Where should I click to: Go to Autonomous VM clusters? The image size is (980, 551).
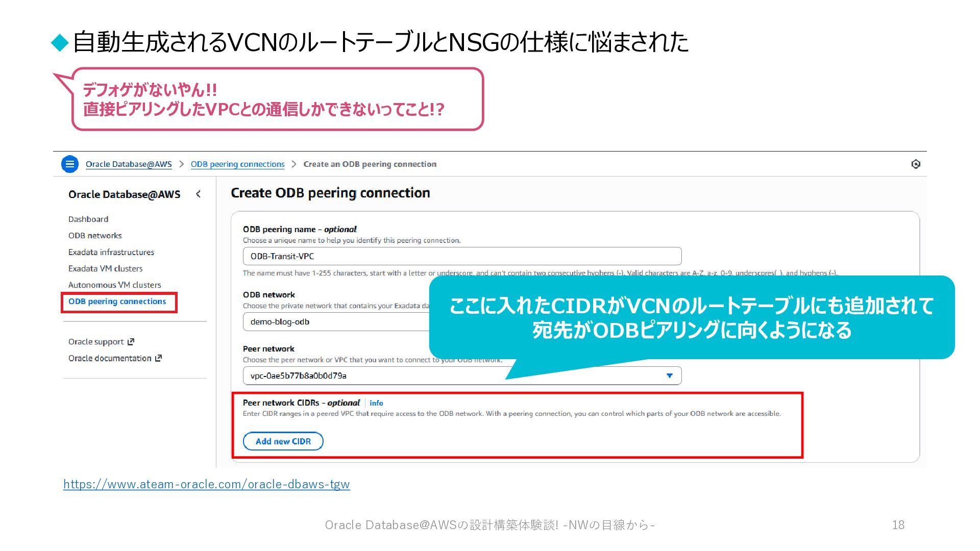(115, 285)
